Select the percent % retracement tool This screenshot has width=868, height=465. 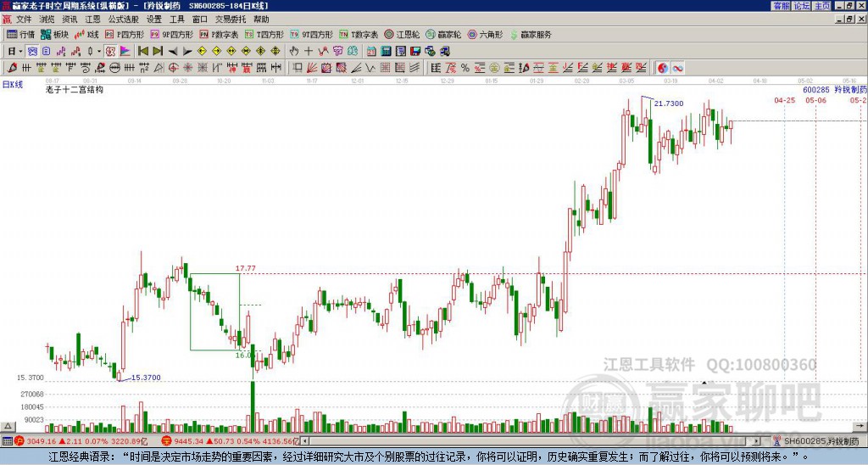tap(465, 68)
